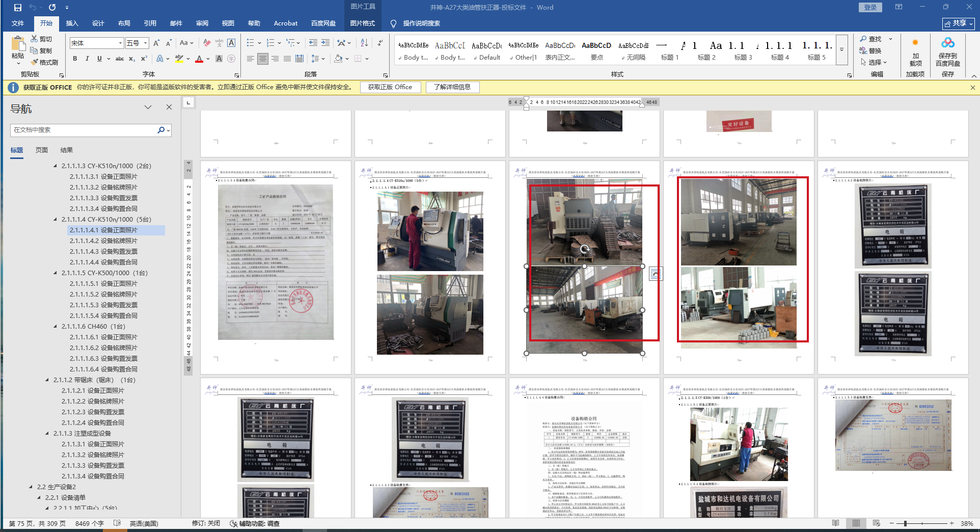Open the font size dropdown (五号)

pyautogui.click(x=146, y=43)
